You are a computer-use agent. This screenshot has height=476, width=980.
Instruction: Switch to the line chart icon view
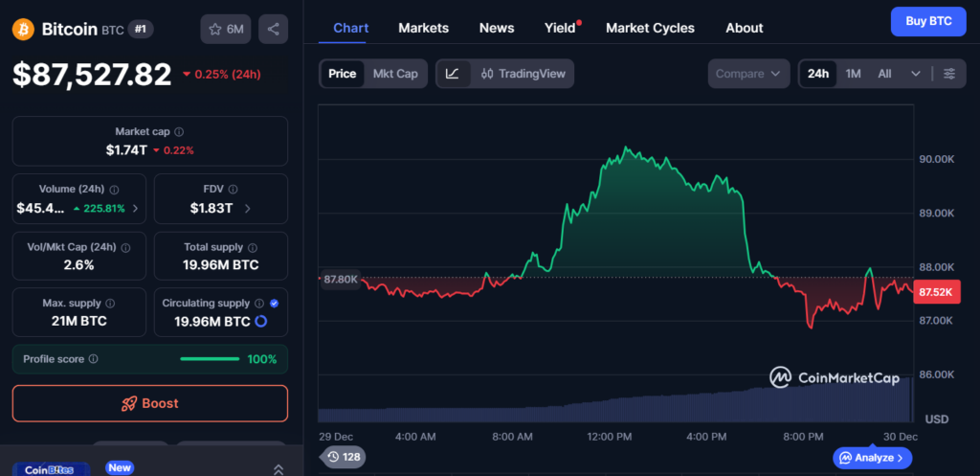453,74
